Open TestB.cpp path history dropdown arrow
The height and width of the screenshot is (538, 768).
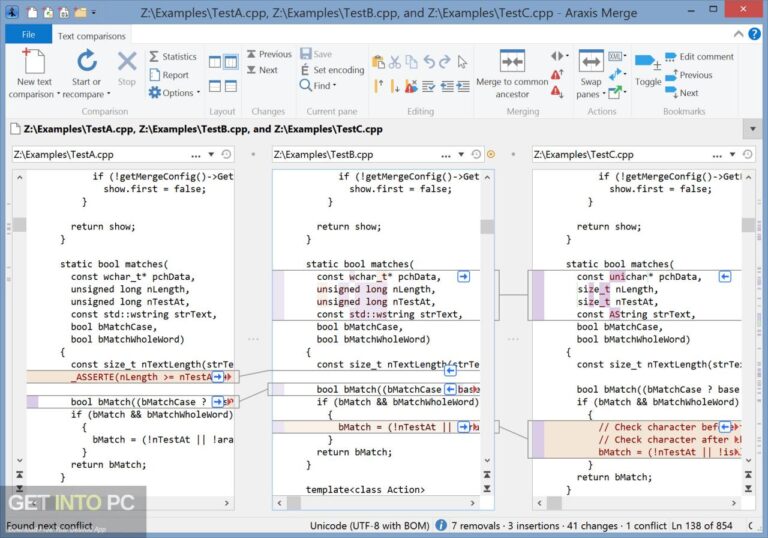click(461, 155)
